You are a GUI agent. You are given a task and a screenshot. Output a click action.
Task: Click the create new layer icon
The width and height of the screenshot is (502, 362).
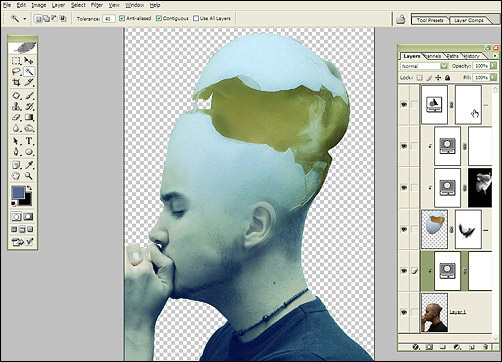(x=472, y=347)
